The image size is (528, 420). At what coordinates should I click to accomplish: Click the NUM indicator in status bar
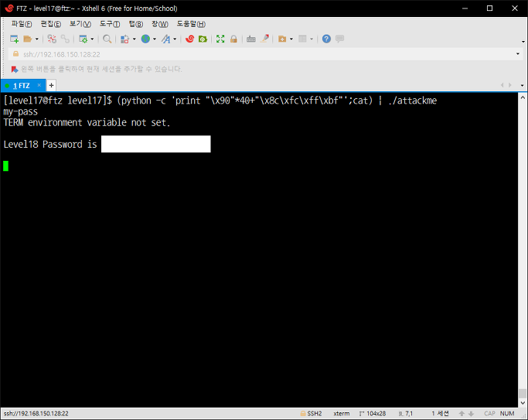pos(507,414)
